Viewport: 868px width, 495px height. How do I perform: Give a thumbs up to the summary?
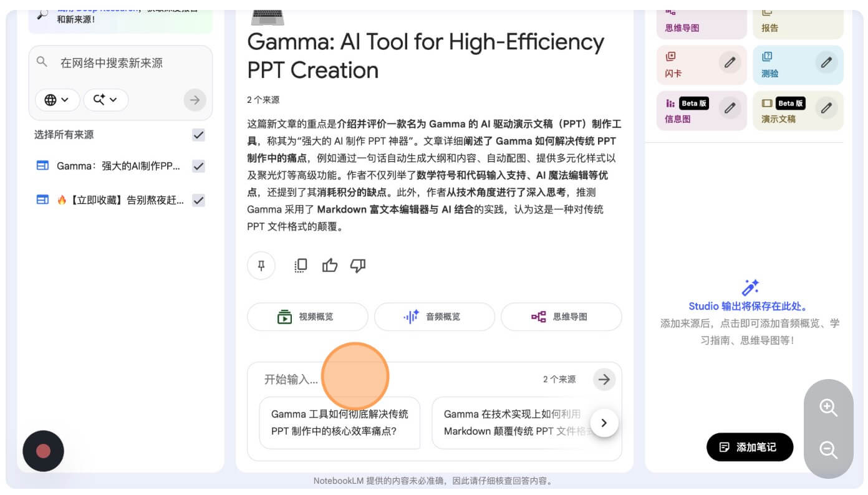pyautogui.click(x=330, y=266)
